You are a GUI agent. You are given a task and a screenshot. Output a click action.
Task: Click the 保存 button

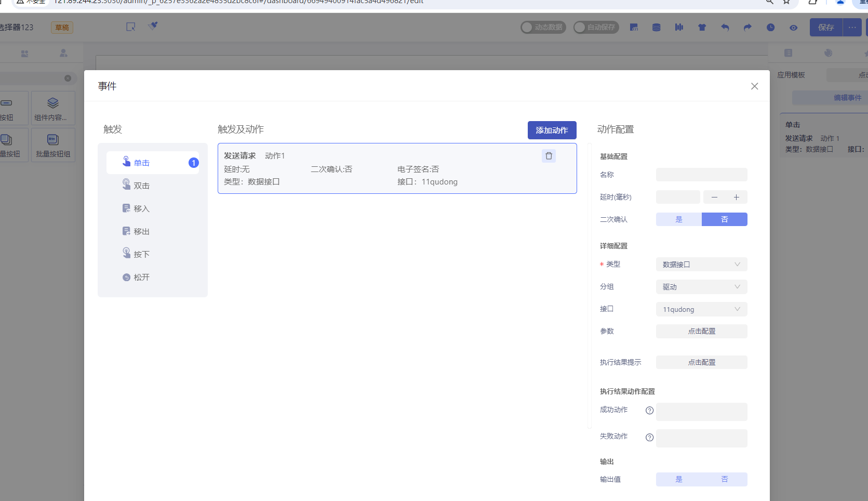[826, 27]
